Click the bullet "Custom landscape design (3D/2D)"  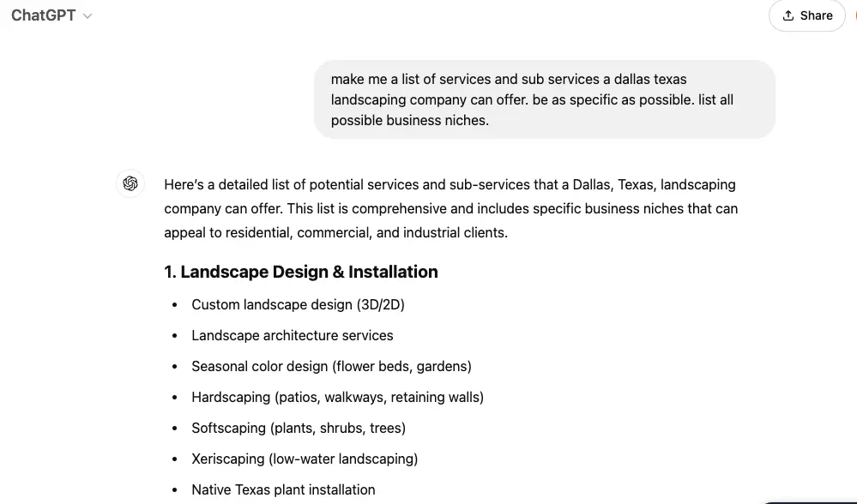click(x=298, y=304)
